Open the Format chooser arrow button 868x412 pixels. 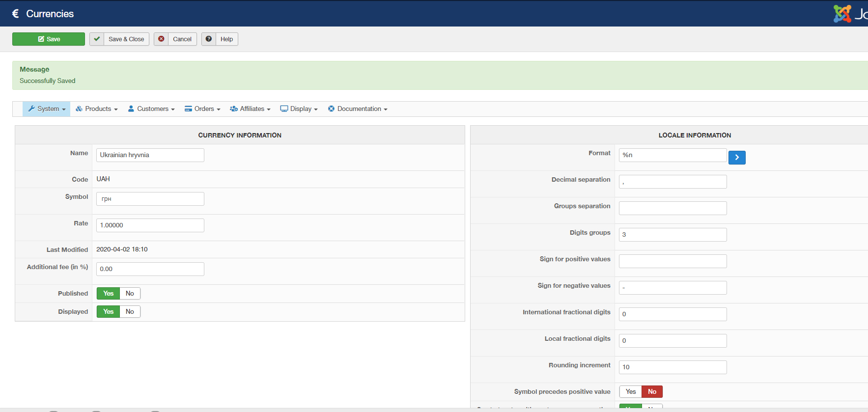pyautogui.click(x=737, y=157)
